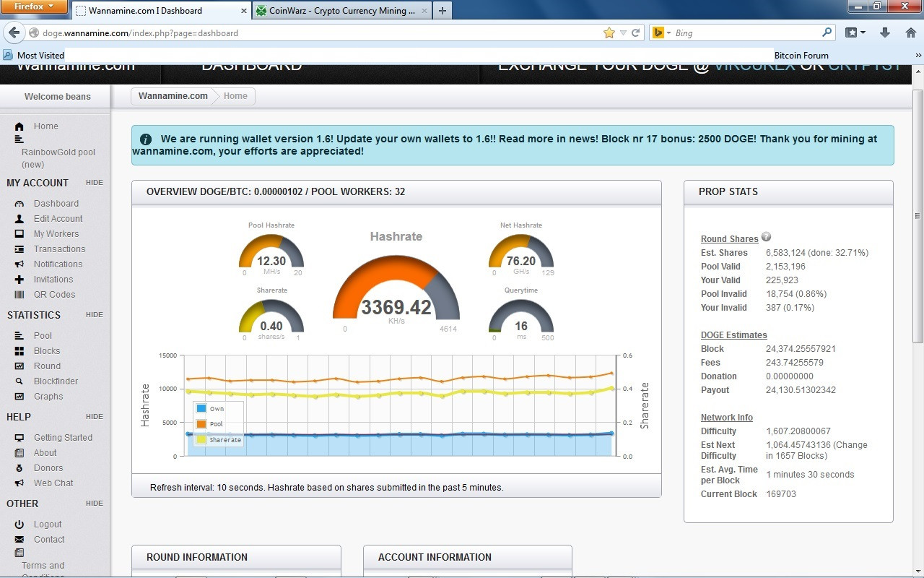Click the Graphs chart icon

19,397
